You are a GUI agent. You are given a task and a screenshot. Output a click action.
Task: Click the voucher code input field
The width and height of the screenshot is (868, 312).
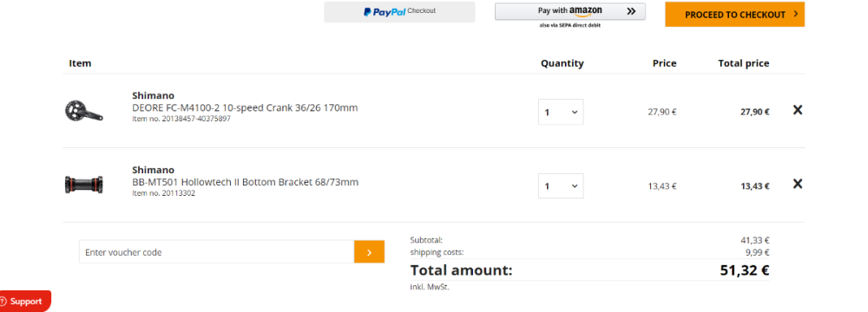pyautogui.click(x=217, y=251)
